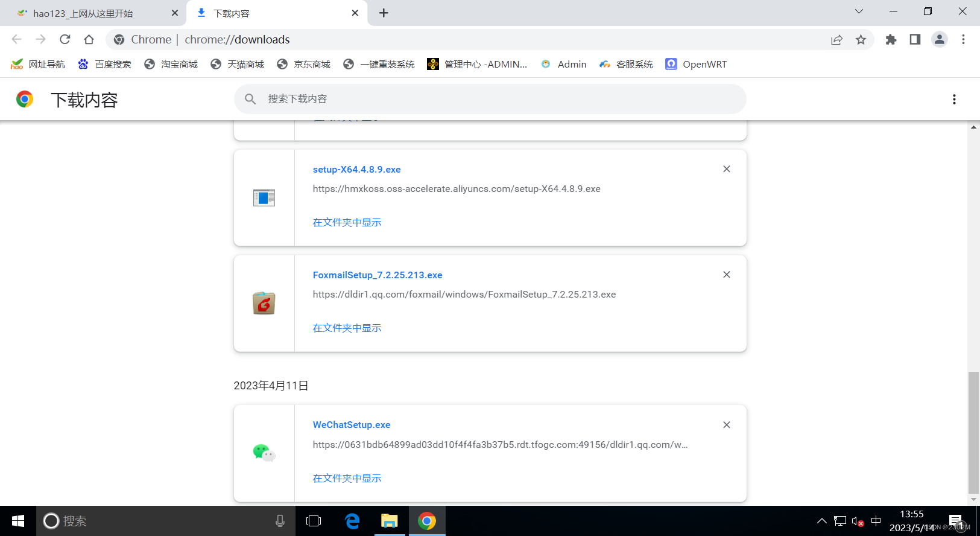Click the scrollbar down arrow
Viewport: 980px width, 536px height.
pyautogui.click(x=973, y=500)
